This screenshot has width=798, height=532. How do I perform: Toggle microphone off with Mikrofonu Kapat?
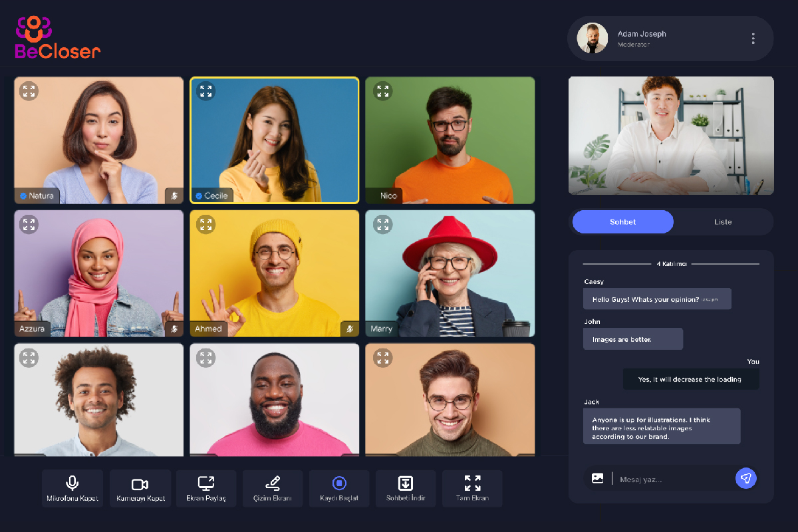(72, 489)
